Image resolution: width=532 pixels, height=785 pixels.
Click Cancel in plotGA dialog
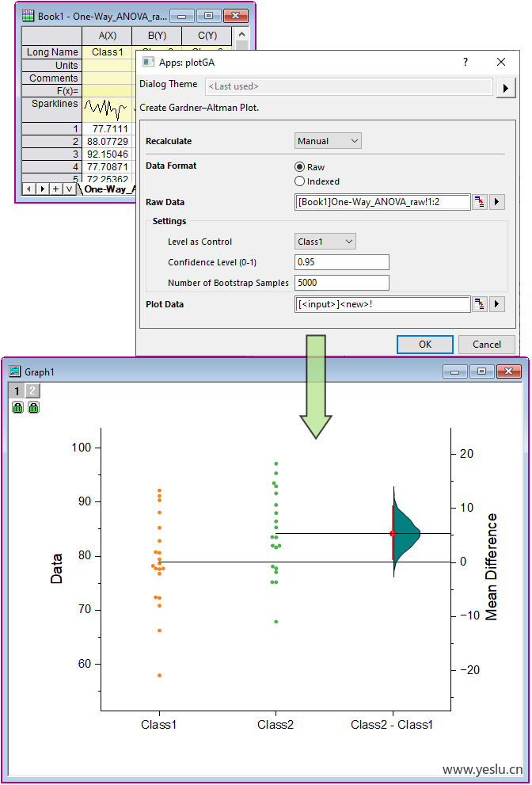click(487, 345)
